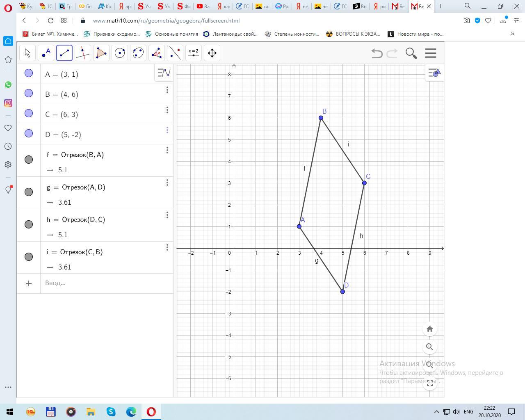Open three-dot menu for segment g

click(167, 183)
